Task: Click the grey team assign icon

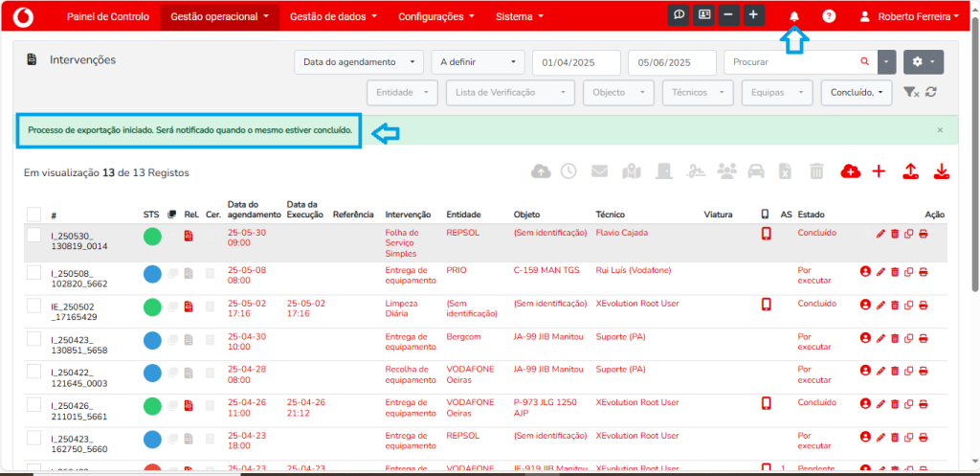Action: pyautogui.click(x=726, y=171)
